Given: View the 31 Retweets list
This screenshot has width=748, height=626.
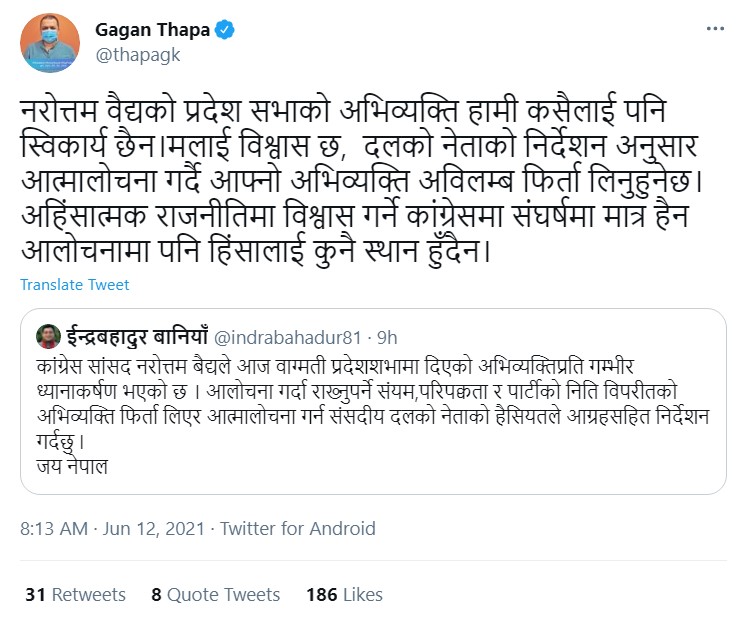Looking at the screenshot, I should tap(76, 594).
